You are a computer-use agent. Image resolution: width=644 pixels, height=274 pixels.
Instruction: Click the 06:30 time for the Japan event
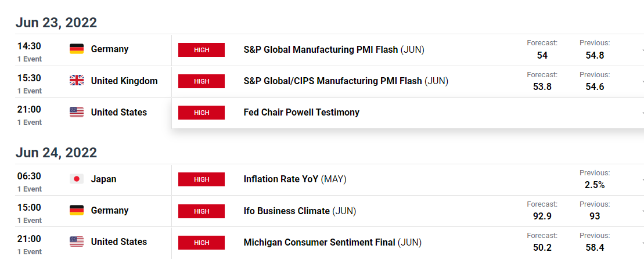29,176
